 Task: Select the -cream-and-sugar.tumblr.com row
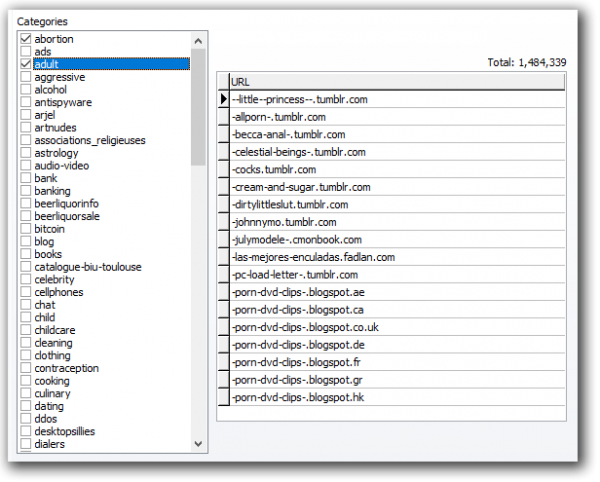397,187
